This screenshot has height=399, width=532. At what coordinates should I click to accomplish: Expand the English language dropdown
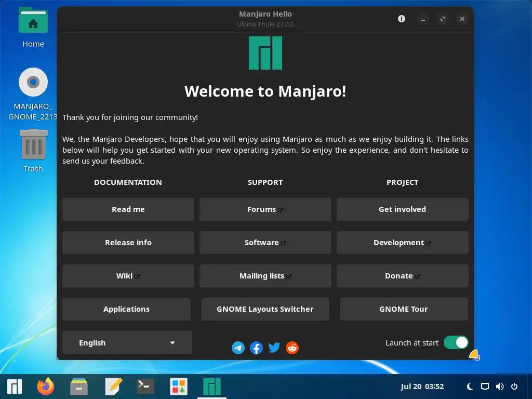coord(127,343)
